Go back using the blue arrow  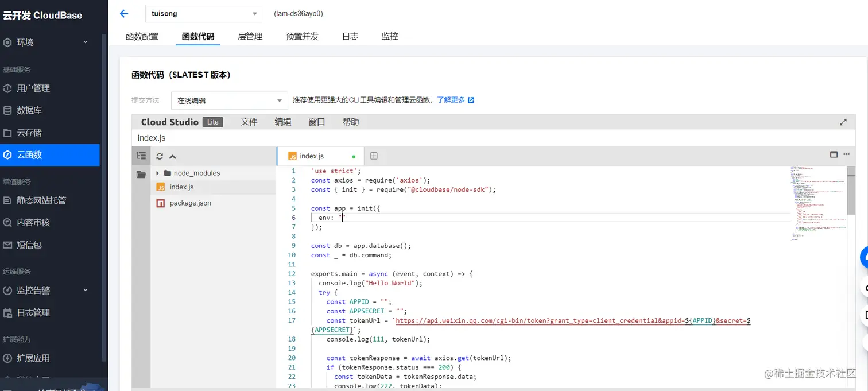click(x=123, y=14)
